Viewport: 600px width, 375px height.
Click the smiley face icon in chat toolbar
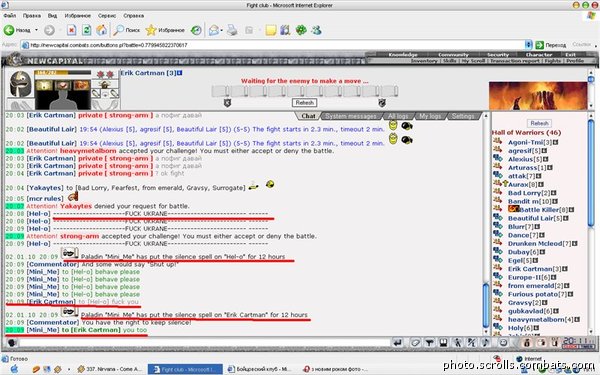tap(503, 342)
